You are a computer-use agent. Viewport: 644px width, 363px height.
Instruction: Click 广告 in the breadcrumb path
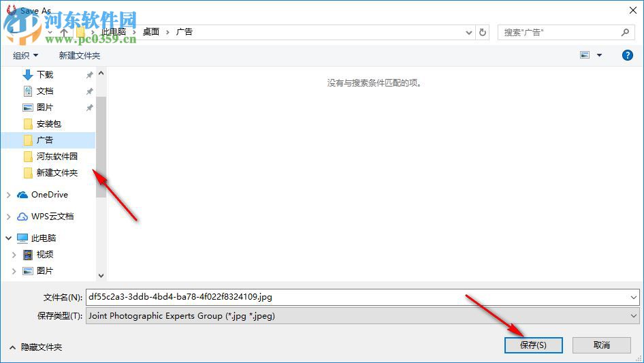pyautogui.click(x=184, y=31)
